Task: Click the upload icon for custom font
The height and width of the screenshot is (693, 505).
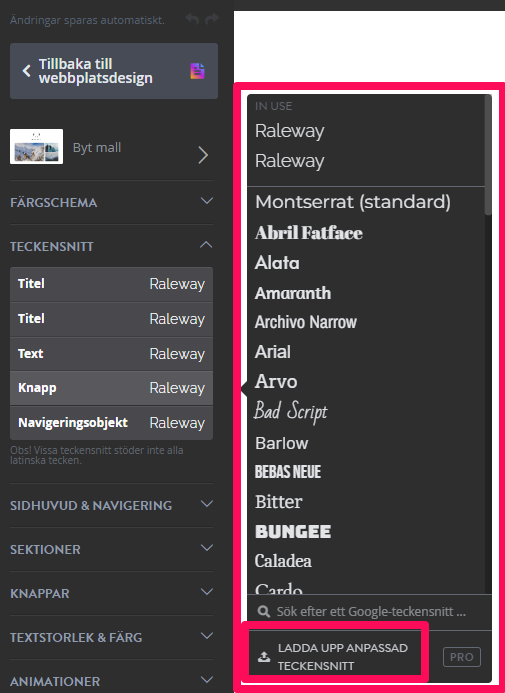Action: [264, 657]
